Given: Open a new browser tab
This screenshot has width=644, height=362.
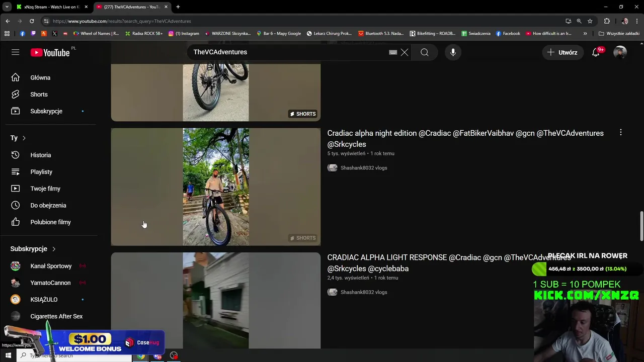Looking at the screenshot, I should tap(178, 7).
